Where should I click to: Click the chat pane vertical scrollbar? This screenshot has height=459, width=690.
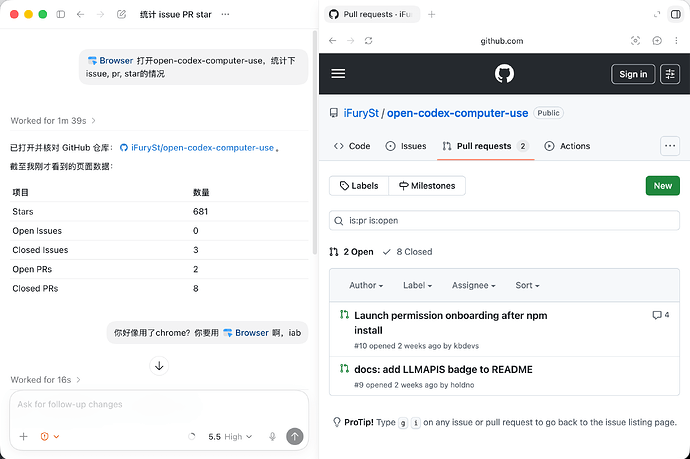pyautogui.click(x=315, y=143)
